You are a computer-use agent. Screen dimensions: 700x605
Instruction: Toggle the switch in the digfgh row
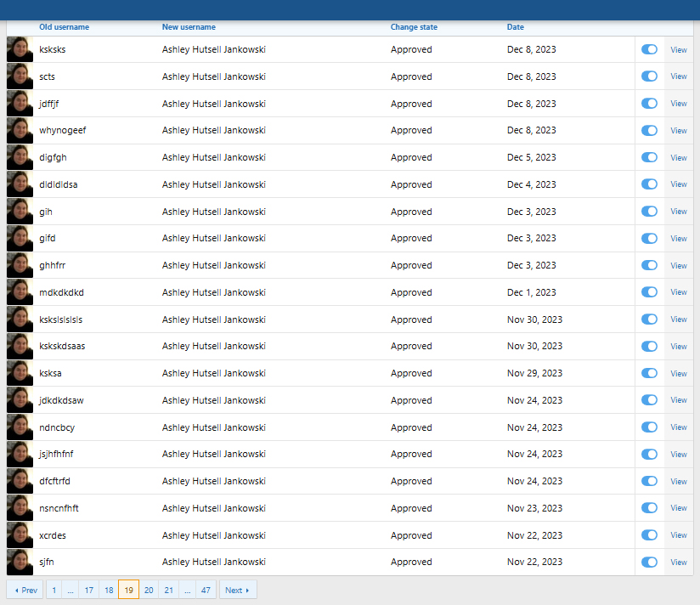[x=649, y=157]
